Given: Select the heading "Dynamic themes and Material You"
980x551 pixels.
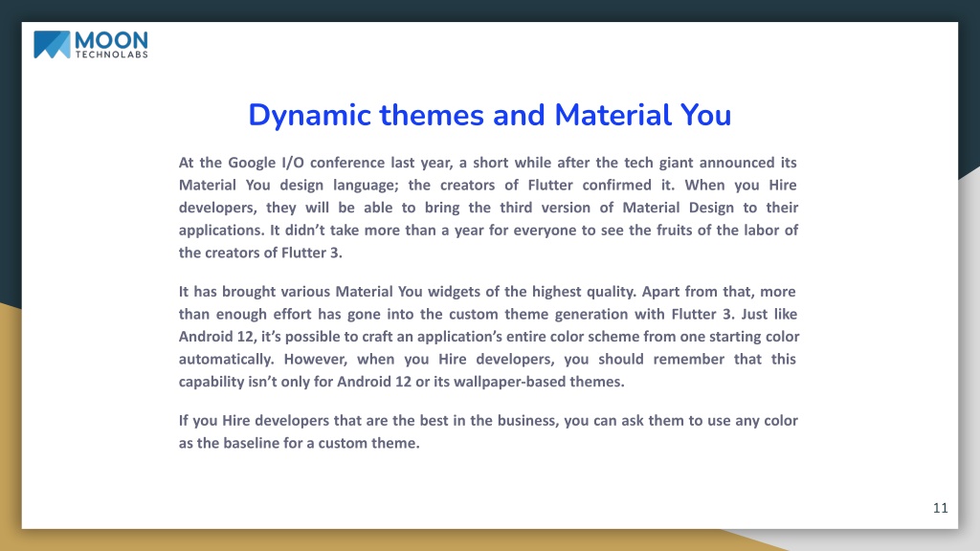Looking at the screenshot, I should point(489,115).
